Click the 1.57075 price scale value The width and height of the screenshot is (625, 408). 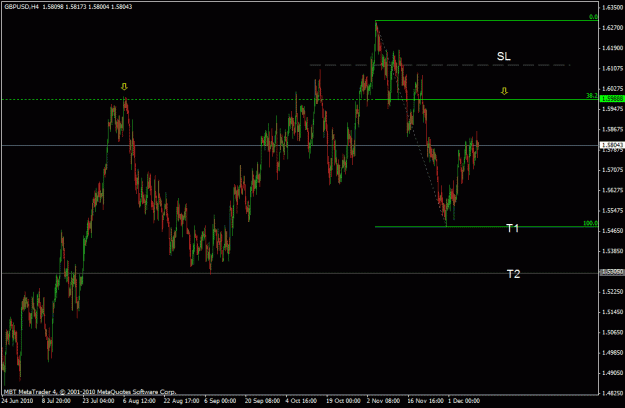[x=612, y=170]
